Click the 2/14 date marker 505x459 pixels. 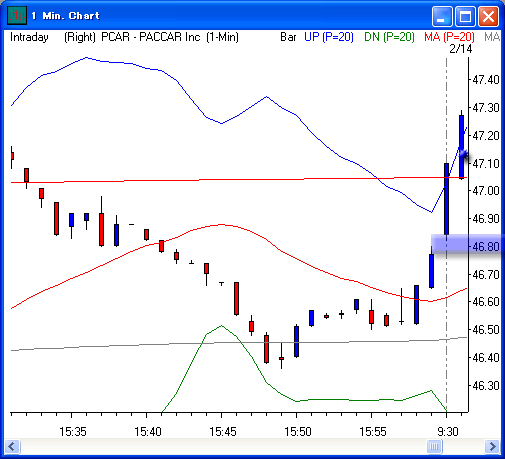(461, 49)
